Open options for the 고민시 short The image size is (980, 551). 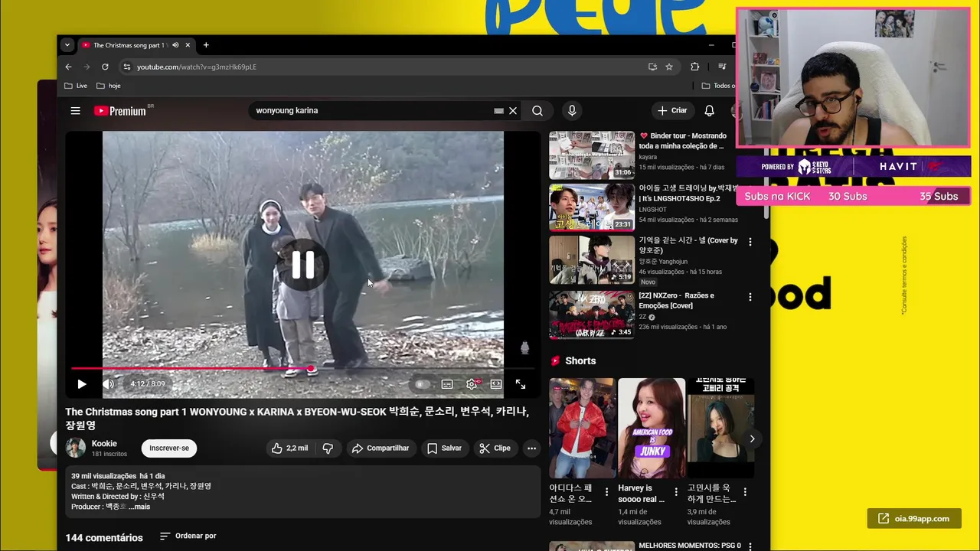coord(745,492)
